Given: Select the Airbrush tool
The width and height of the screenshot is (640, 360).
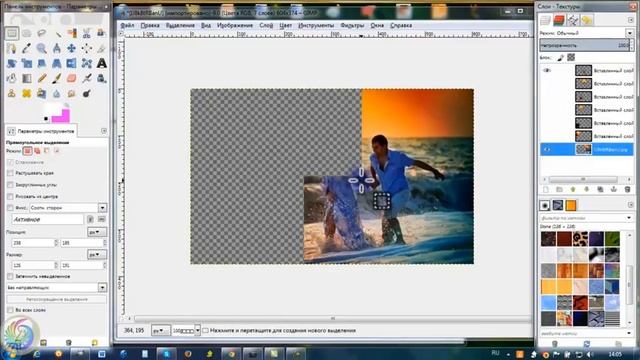Looking at the screenshot, I should [87, 78].
